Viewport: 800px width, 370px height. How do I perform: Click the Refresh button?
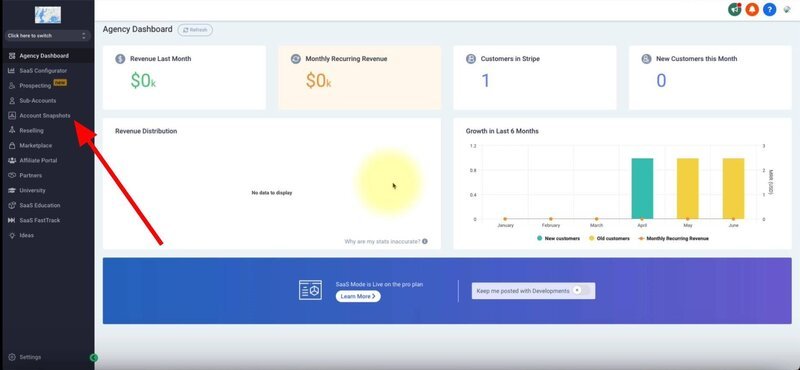195,30
